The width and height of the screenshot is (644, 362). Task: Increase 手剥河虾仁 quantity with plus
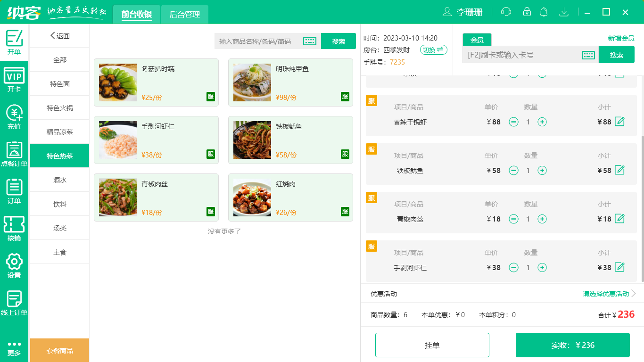coord(542,268)
